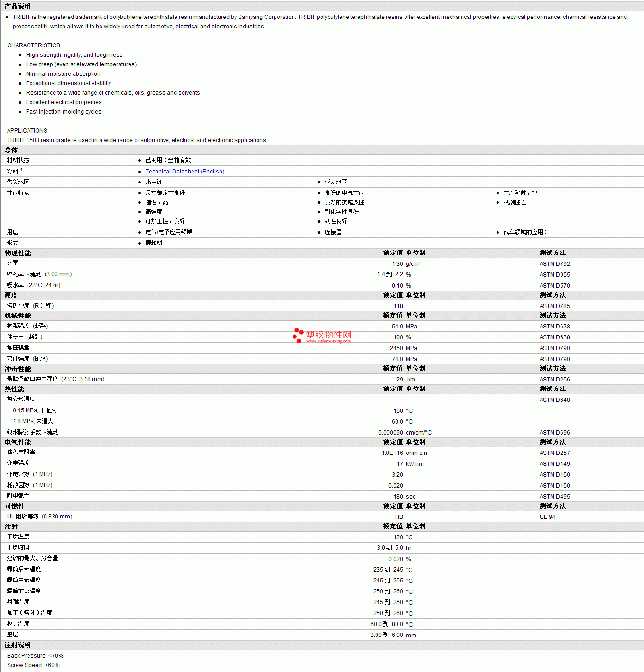Click the 建议的最大水分含量 row label
The height and width of the screenshot is (672, 644).
point(32,558)
